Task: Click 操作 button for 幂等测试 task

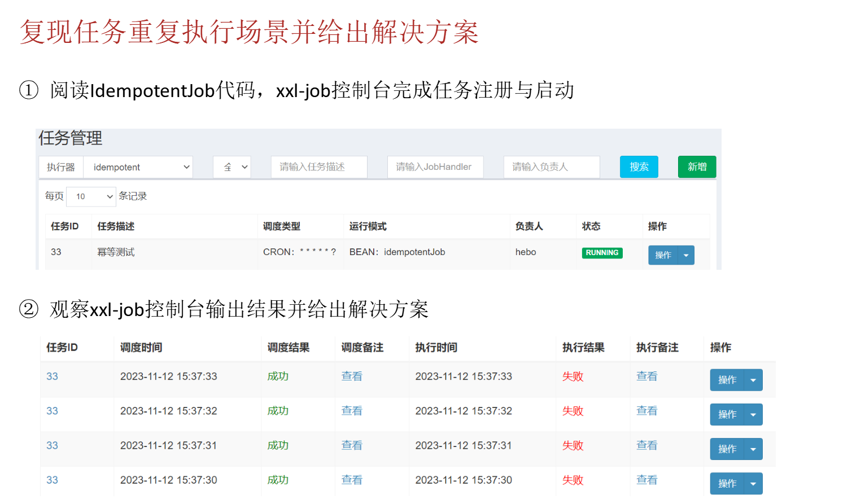Action: (x=663, y=255)
